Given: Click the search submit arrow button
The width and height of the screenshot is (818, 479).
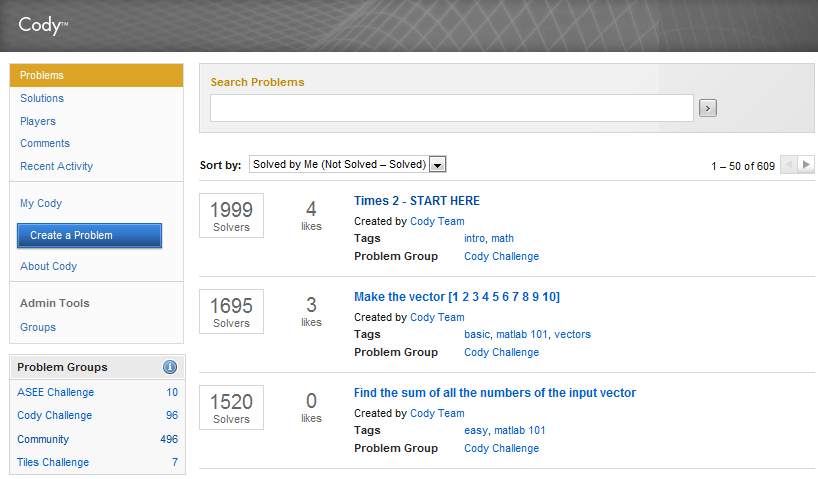Looking at the screenshot, I should (708, 108).
